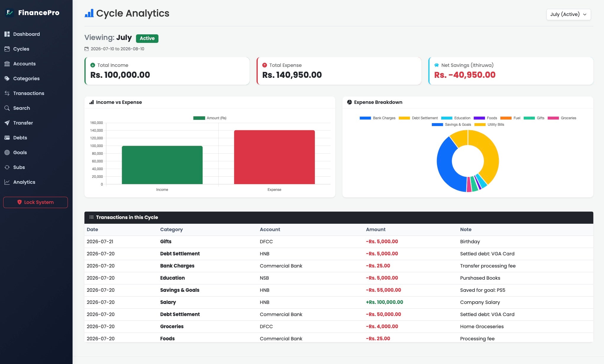Click the note 'Transfer processing fee'

pos(488,266)
